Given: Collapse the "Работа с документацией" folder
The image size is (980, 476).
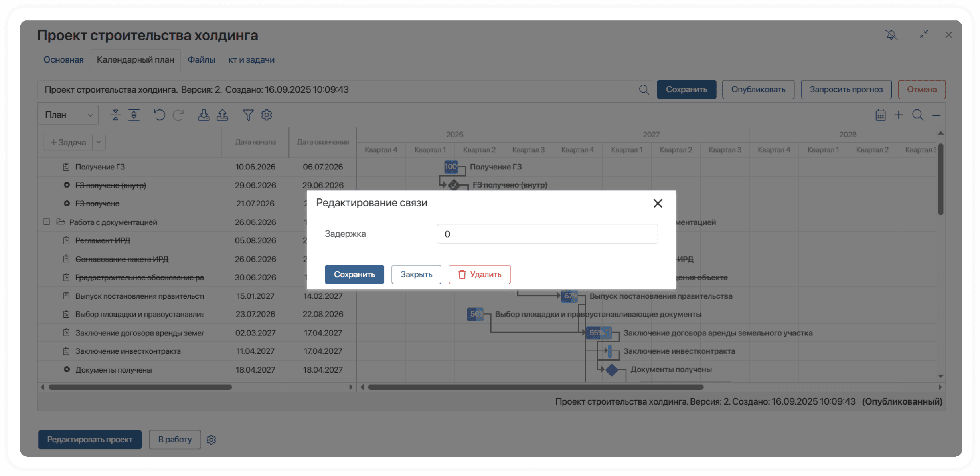Looking at the screenshot, I should [47, 222].
